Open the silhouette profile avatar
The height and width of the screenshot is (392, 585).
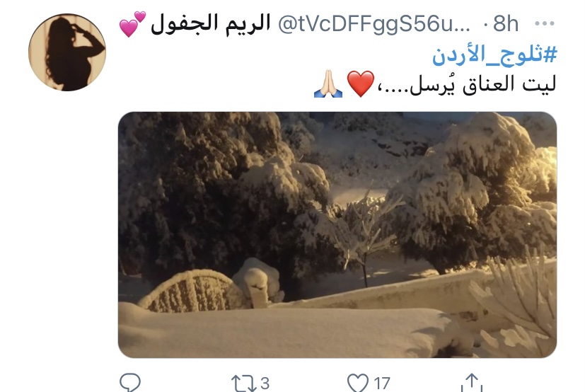pyautogui.click(x=67, y=52)
